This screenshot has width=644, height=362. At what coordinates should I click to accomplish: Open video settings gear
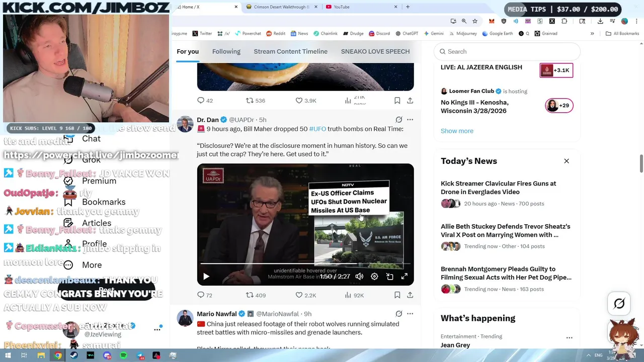[374, 277]
